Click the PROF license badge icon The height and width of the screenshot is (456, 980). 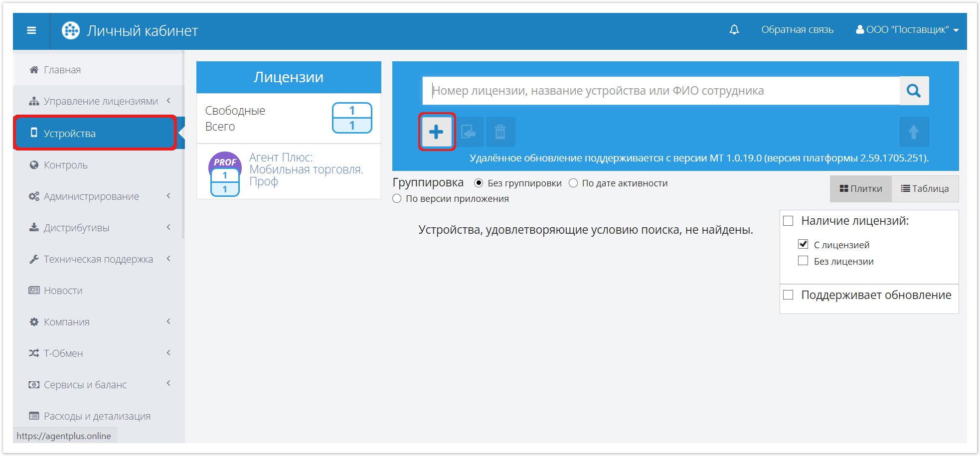[225, 162]
